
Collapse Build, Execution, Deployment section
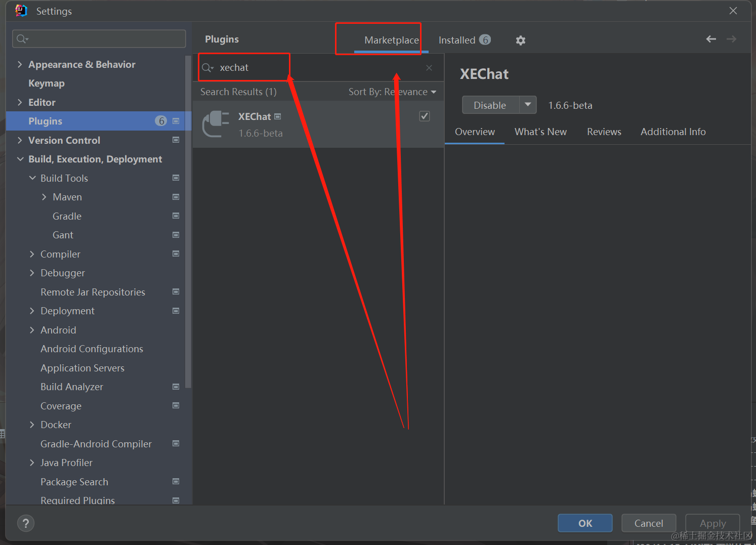click(x=20, y=159)
